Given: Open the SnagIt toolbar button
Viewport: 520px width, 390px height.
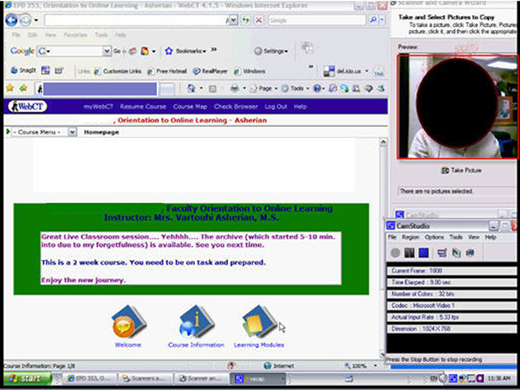Looking at the screenshot, I should [23, 70].
